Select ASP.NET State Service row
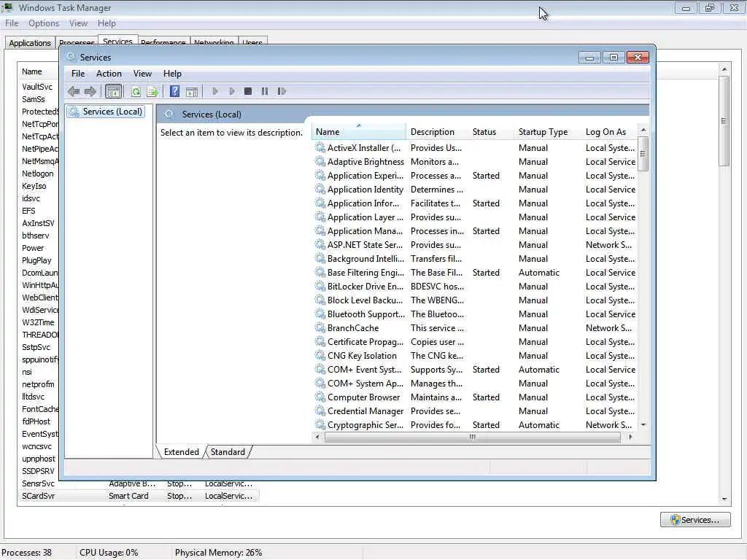Viewport: 747px width, 560px height. (475, 244)
